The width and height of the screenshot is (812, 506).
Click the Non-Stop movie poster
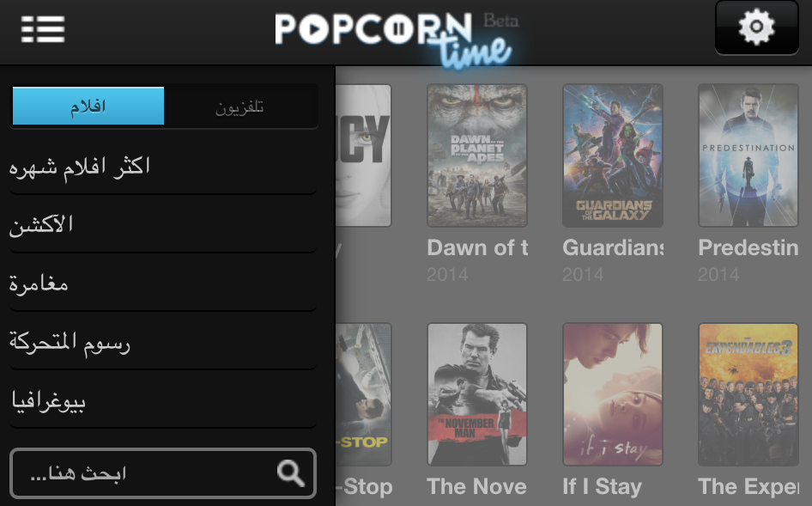click(x=364, y=394)
